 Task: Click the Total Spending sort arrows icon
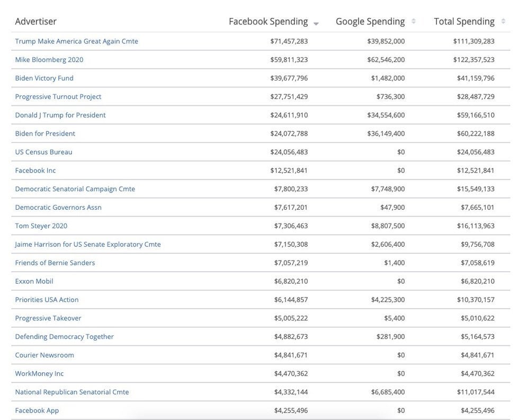click(503, 22)
